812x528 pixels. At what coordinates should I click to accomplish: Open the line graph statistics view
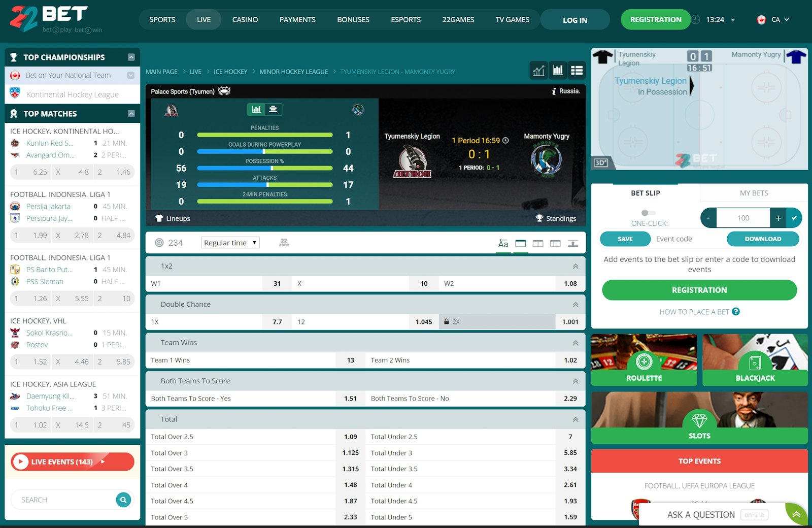[x=538, y=71]
